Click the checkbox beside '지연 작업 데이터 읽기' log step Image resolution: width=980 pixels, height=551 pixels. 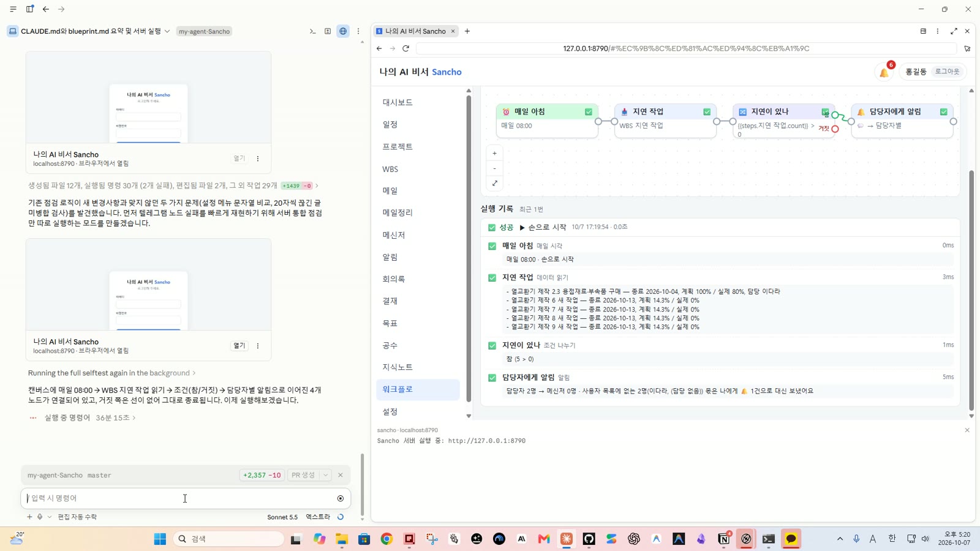[492, 278]
